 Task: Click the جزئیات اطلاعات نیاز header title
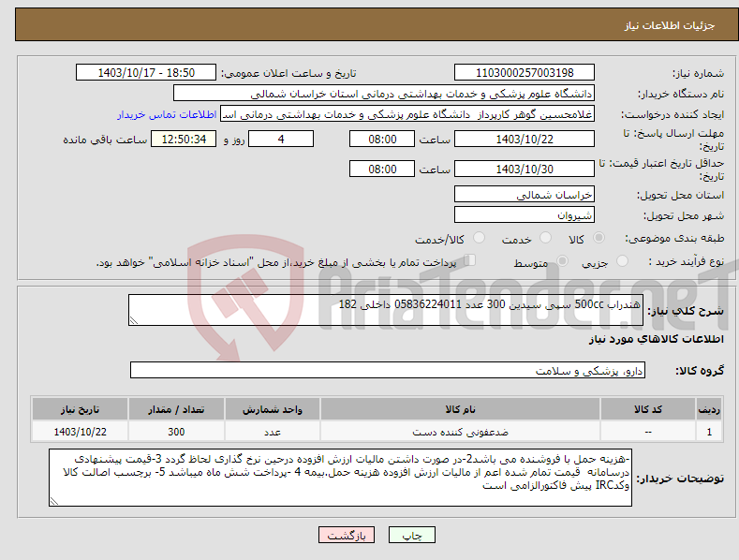[x=670, y=25]
